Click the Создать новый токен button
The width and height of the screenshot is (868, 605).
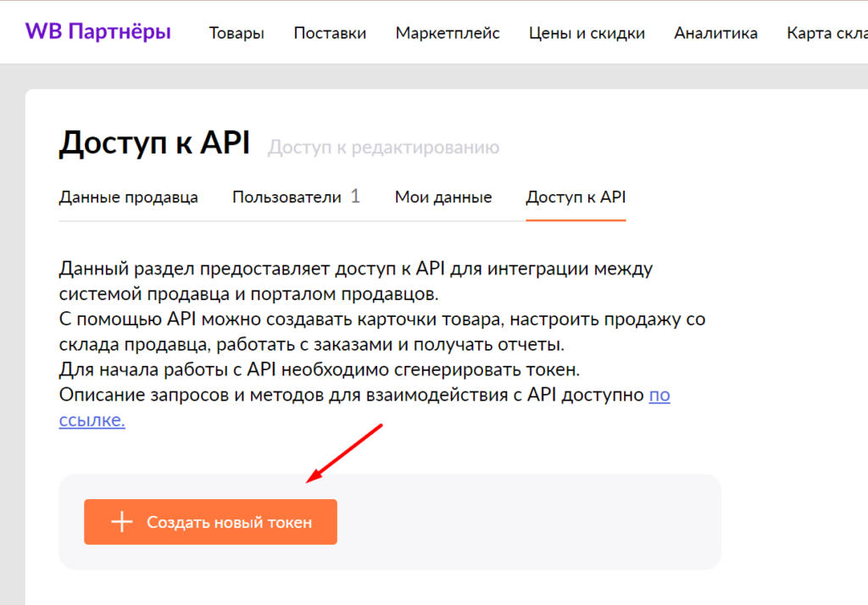point(210,522)
